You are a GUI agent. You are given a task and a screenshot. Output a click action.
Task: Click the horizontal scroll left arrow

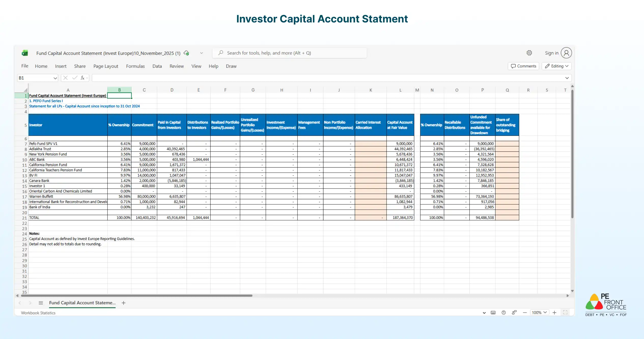click(17, 296)
